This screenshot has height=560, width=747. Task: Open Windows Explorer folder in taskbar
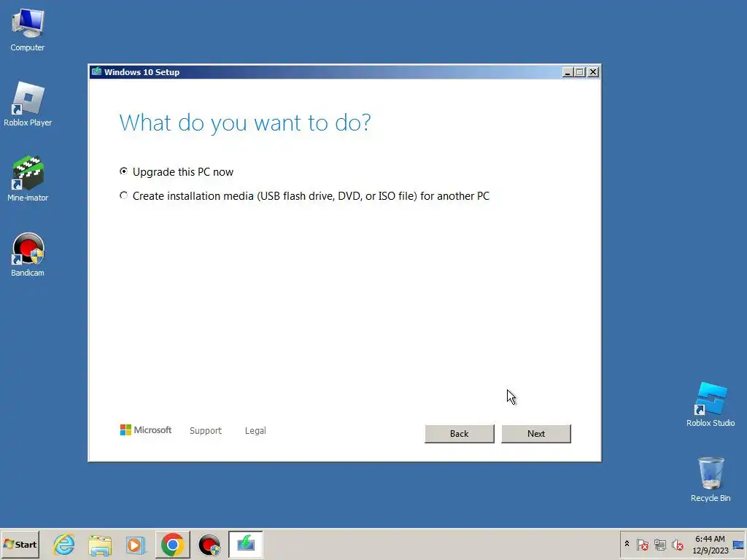point(100,544)
